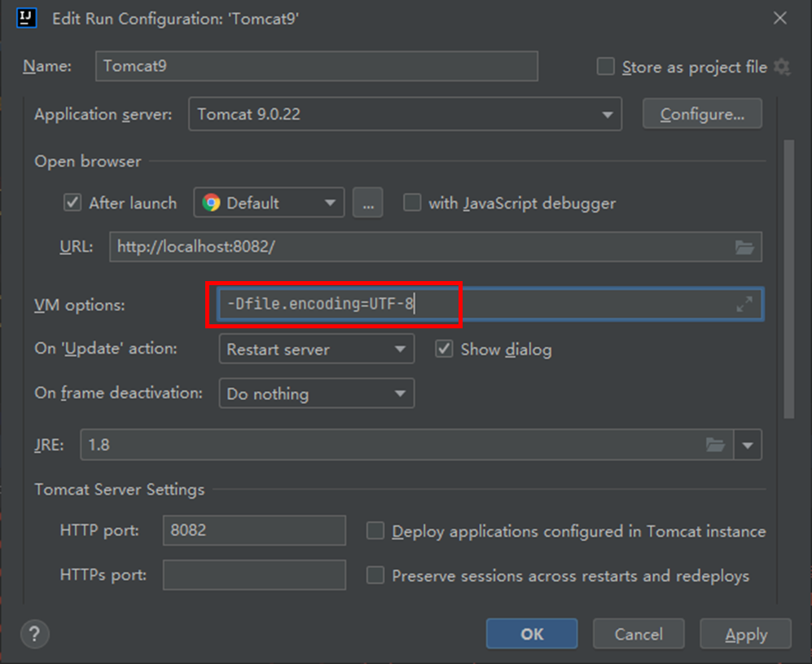Click the VM options text field

pyautogui.click(x=490, y=304)
